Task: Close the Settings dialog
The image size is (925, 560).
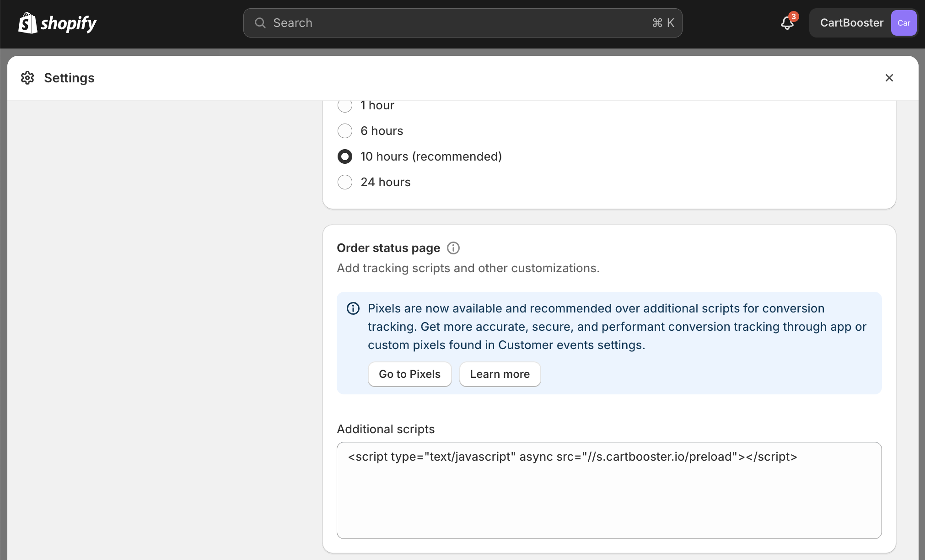Action: (889, 78)
